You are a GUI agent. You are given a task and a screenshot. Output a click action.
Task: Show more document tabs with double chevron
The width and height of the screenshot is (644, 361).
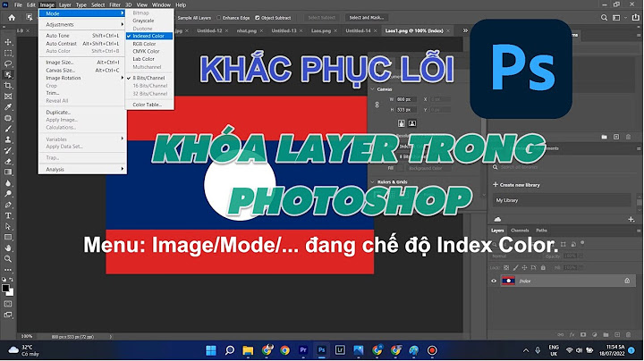(x=465, y=30)
